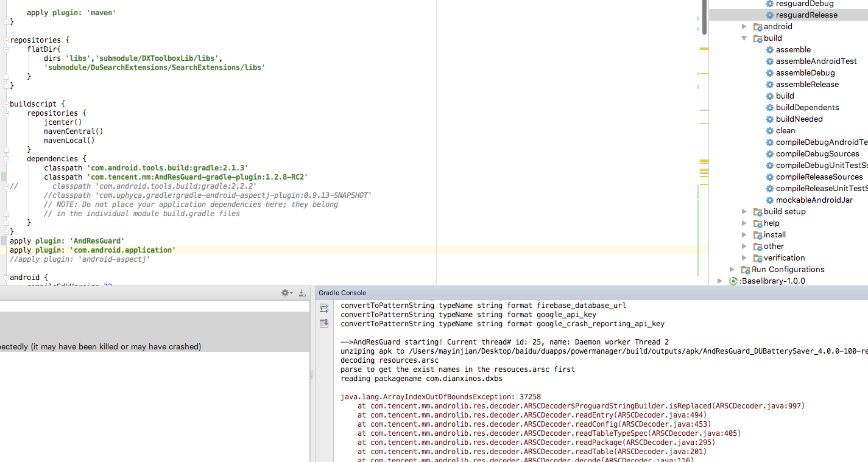Expand the android tasks folder
The image size is (868, 462).
(744, 26)
